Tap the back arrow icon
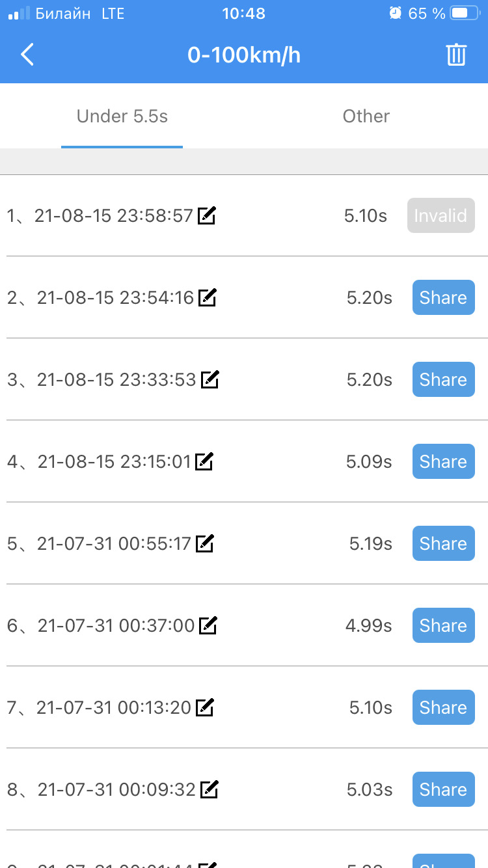This screenshot has height=868, width=488. pyautogui.click(x=27, y=55)
